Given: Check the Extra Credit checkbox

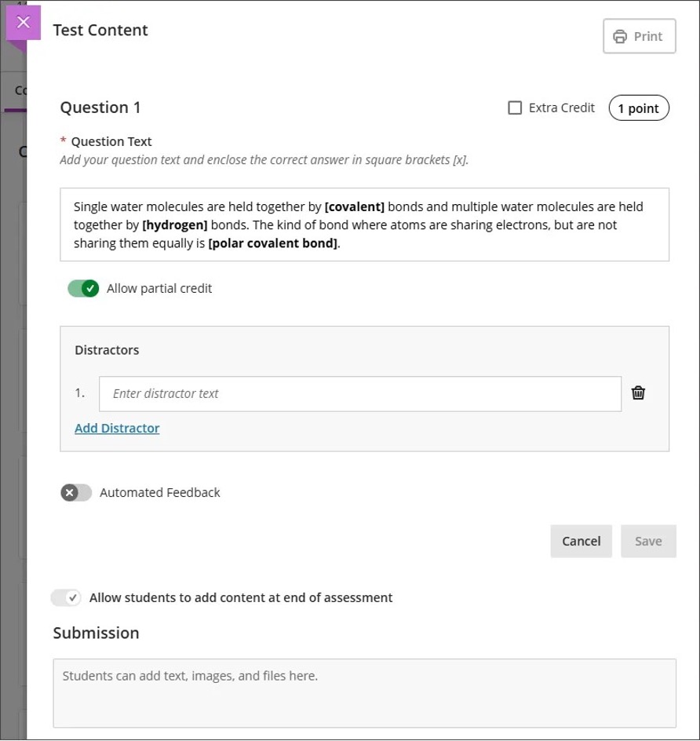Looking at the screenshot, I should pos(515,108).
